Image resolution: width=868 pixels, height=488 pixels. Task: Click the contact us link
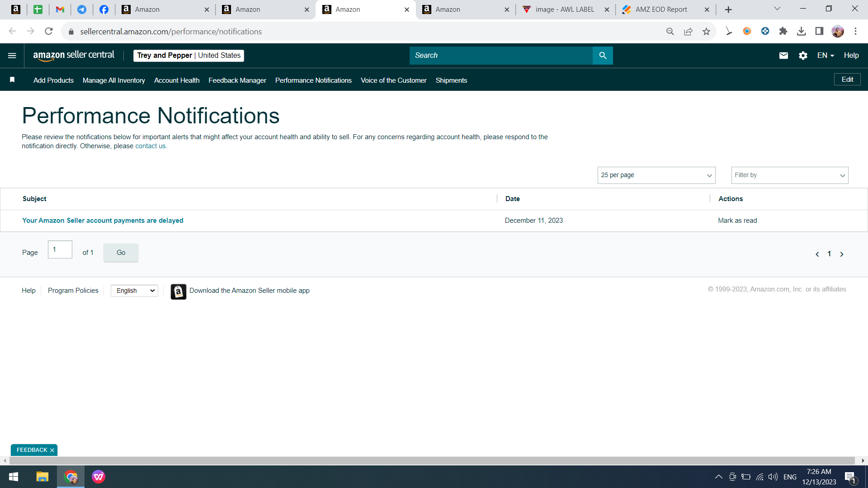pyautogui.click(x=151, y=146)
